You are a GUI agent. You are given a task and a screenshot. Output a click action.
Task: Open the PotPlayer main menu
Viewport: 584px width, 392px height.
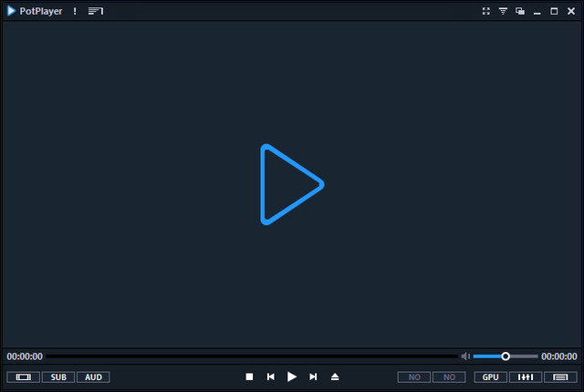tap(36, 11)
